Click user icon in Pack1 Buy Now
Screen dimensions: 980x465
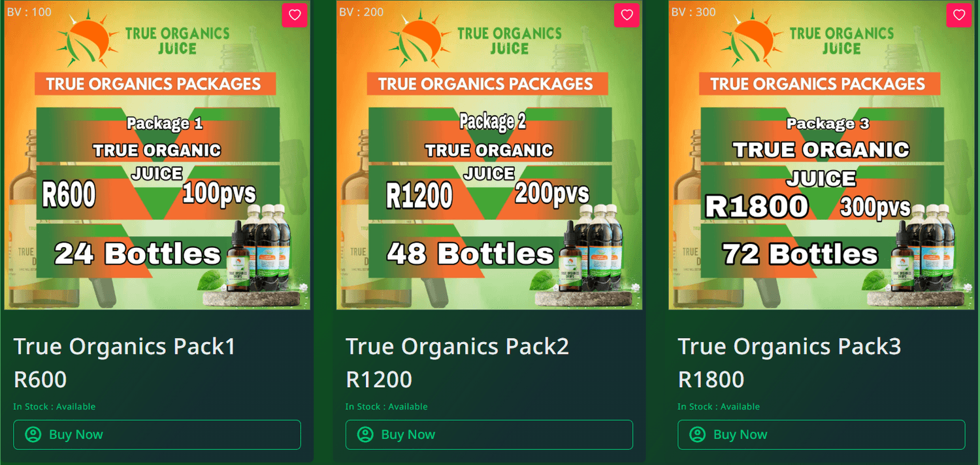click(33, 434)
